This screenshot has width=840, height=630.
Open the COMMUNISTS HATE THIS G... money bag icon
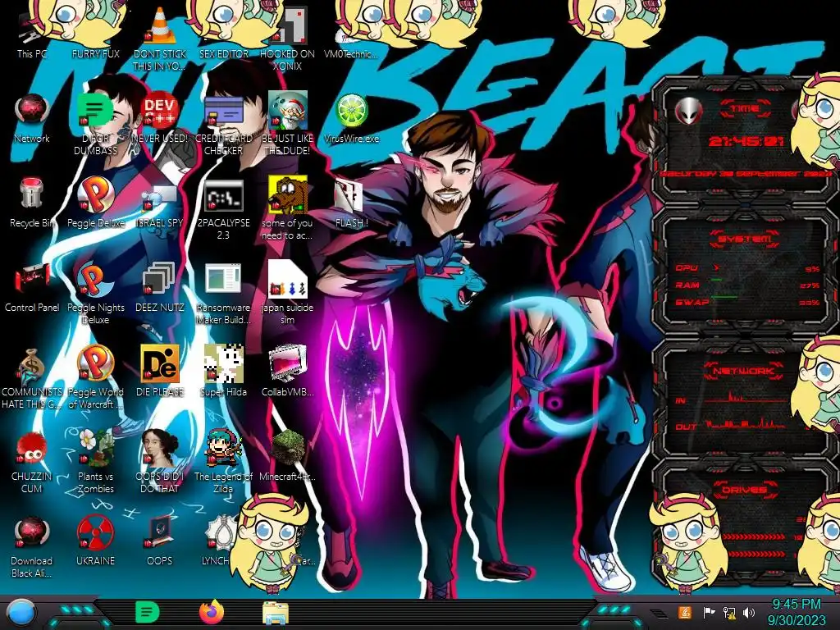tap(32, 378)
